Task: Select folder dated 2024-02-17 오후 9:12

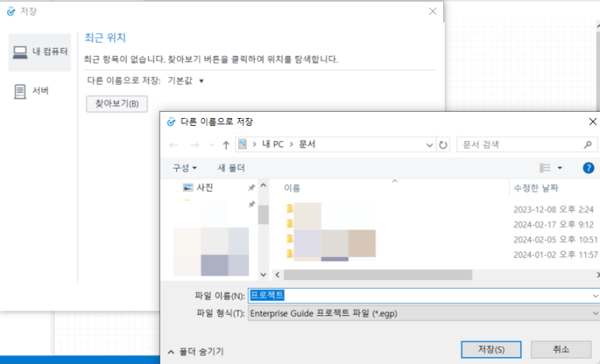Action: (440, 224)
